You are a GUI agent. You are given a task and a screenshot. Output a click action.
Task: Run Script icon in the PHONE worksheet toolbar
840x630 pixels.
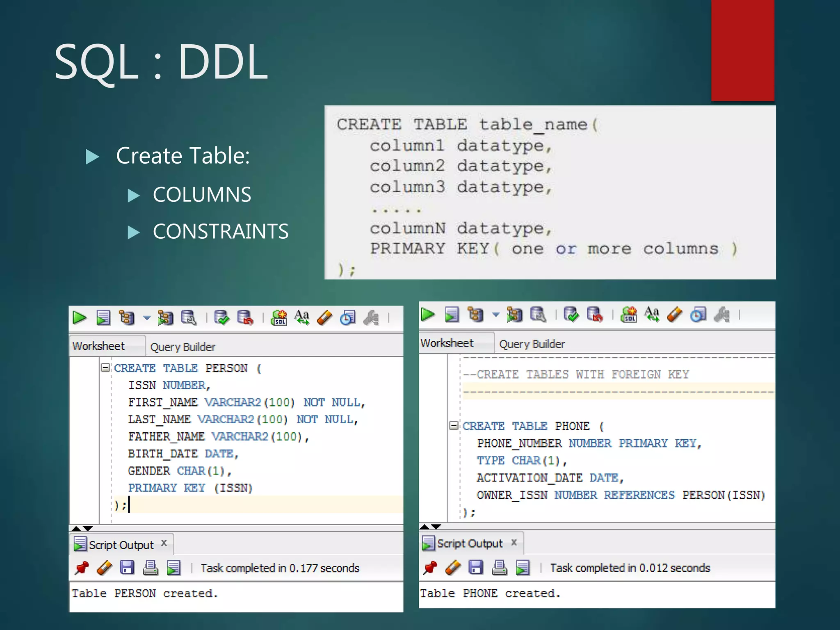tap(452, 315)
